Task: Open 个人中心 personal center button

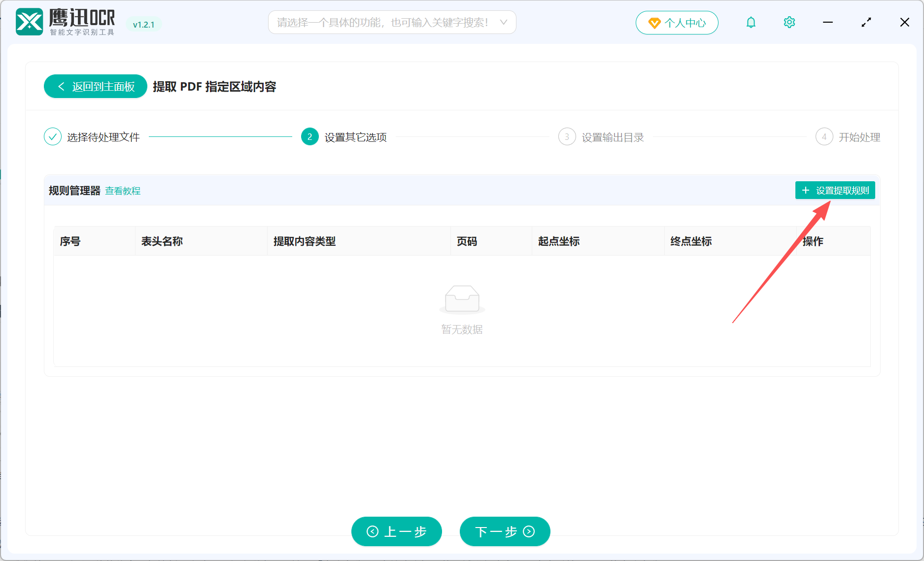Action: [x=677, y=23]
